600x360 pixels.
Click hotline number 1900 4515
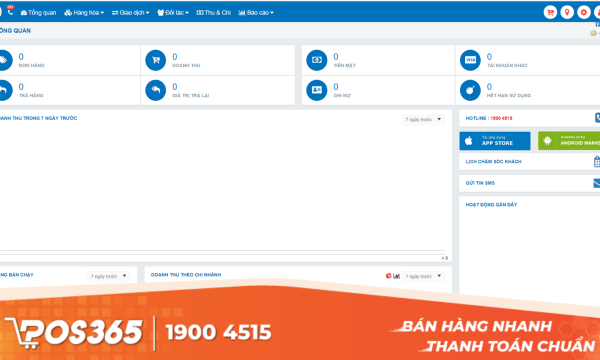[x=501, y=119]
